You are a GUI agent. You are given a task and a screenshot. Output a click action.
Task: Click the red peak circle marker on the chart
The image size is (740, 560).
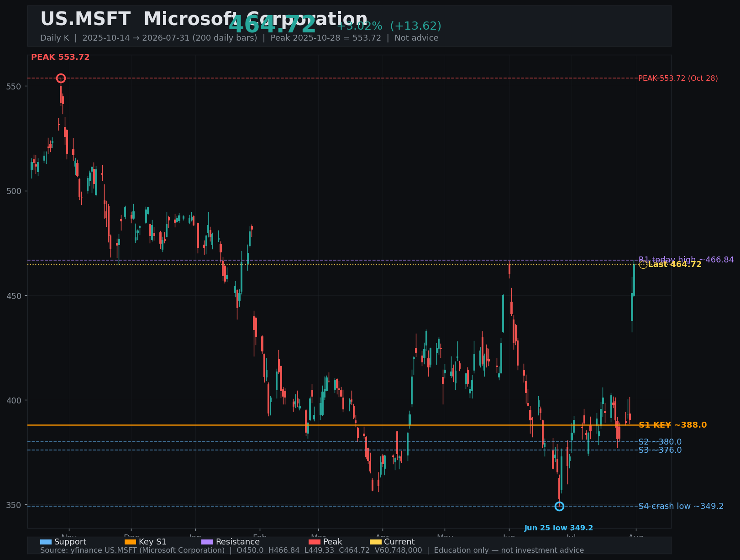pos(61,79)
